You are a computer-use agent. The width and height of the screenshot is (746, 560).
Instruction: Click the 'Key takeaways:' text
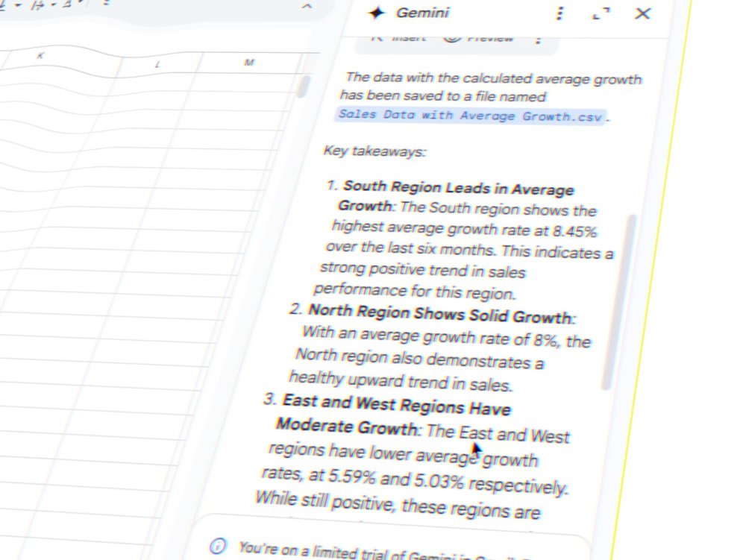[x=375, y=151]
